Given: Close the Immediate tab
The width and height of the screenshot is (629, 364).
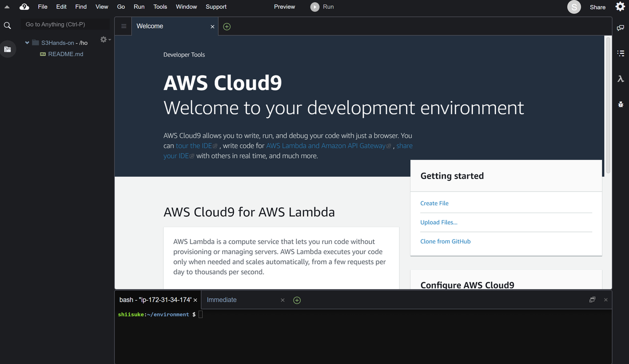Looking at the screenshot, I should (283, 300).
